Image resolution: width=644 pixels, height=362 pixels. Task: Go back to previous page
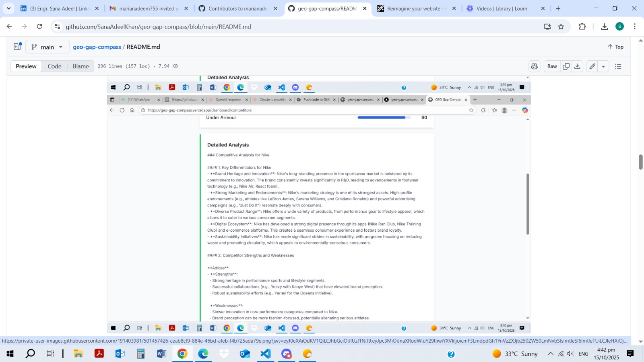coord(9,27)
